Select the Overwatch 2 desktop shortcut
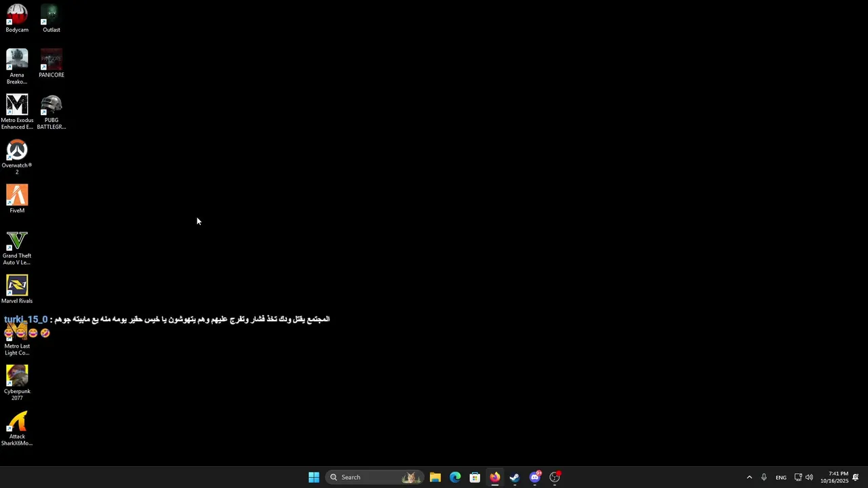The image size is (868, 488). pos(17,157)
